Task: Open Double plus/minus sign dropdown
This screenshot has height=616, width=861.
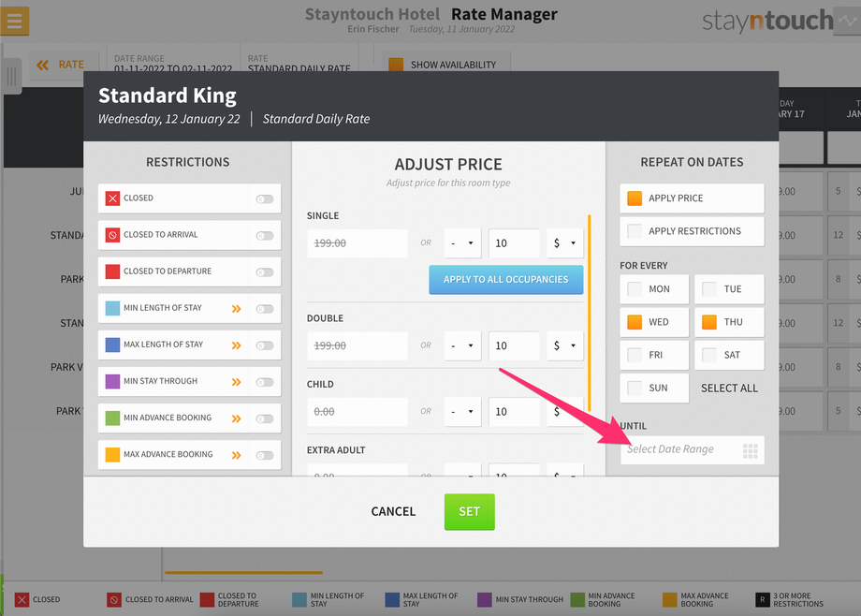Action: [463, 346]
